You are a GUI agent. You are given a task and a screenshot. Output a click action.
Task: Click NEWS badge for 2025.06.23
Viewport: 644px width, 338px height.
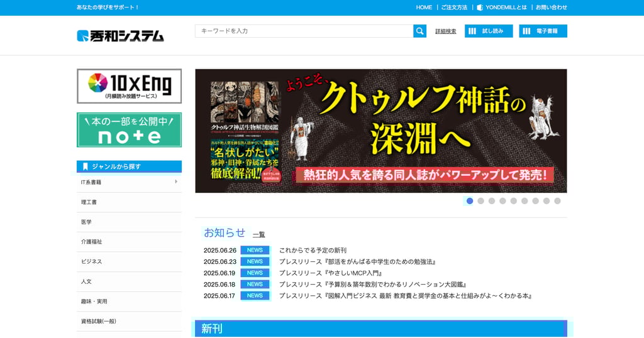tap(255, 262)
